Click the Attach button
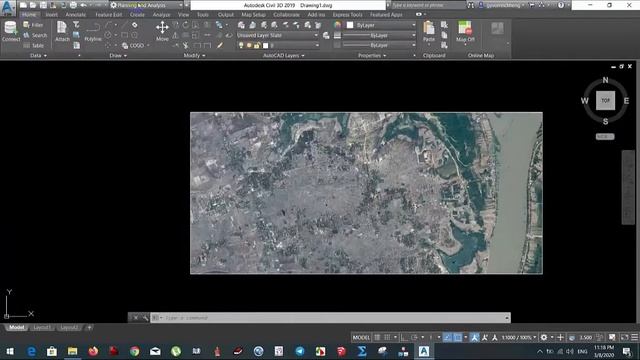 click(x=62, y=31)
